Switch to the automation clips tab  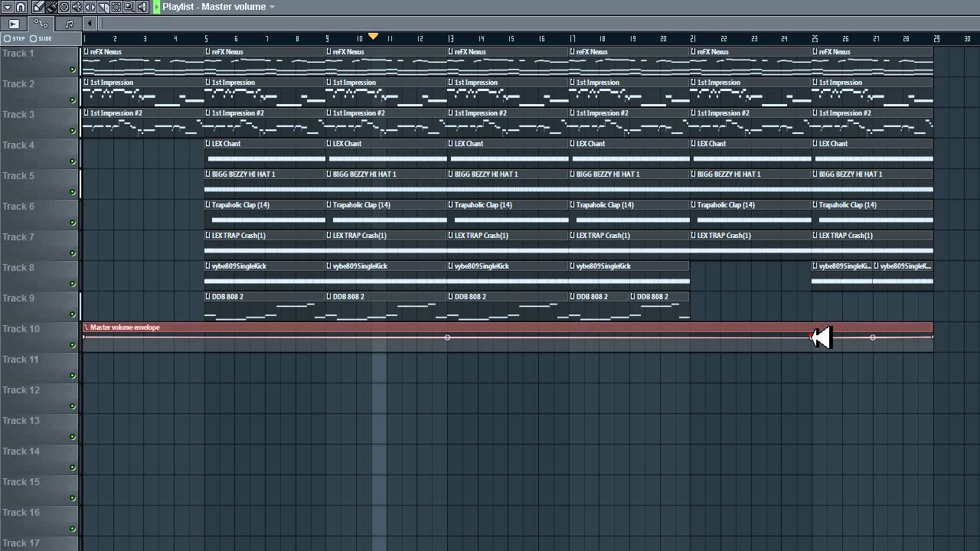(41, 24)
